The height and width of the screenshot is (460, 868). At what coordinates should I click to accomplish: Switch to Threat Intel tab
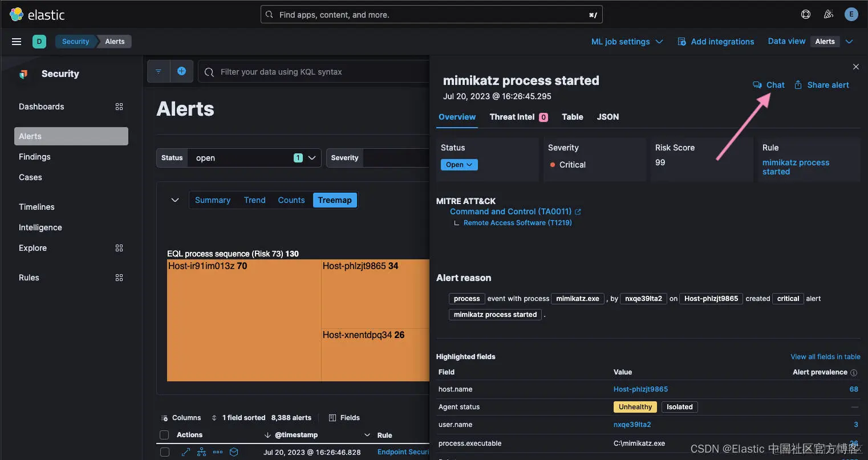[518, 117]
